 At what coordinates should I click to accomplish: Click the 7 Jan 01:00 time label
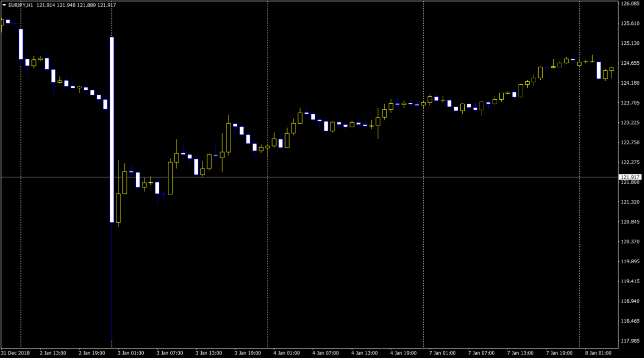442,353
